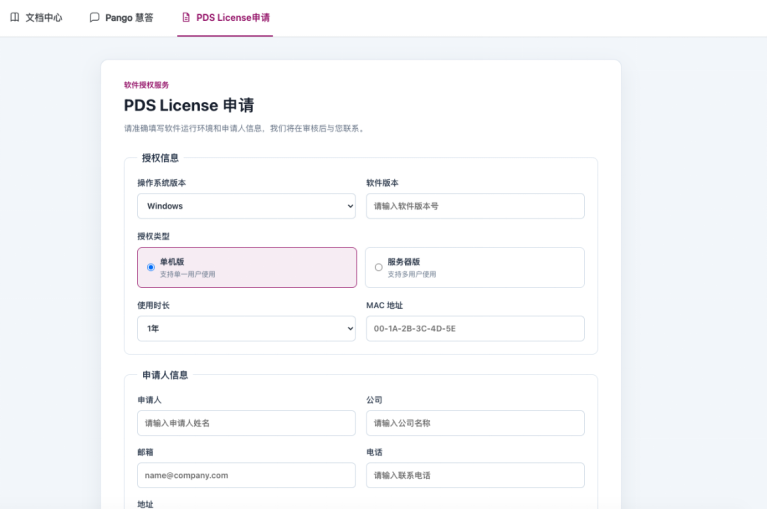Click the chat bubble icon beside Pango 慧答

[x=94, y=18]
